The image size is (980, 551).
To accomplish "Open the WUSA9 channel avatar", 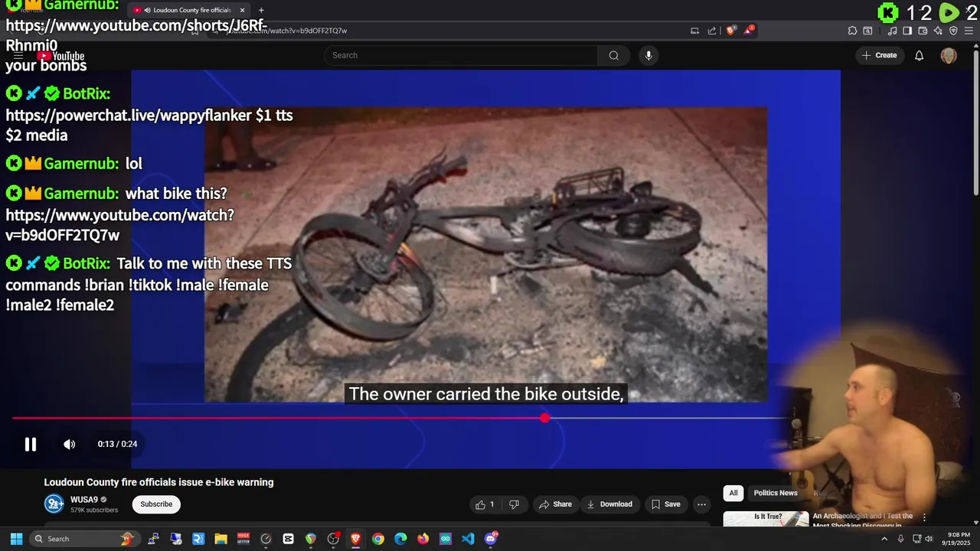I will tap(54, 504).
